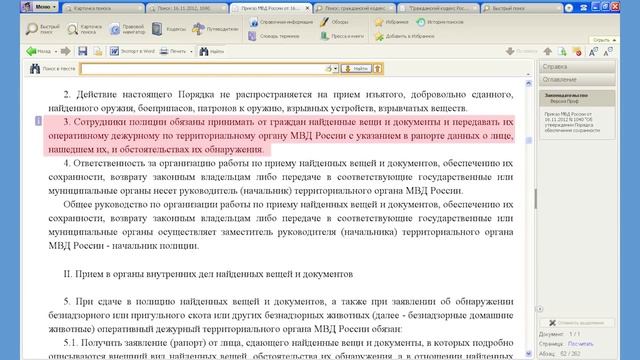
Task: Switch to Гражданский кодекс tab
Action: (x=438, y=8)
